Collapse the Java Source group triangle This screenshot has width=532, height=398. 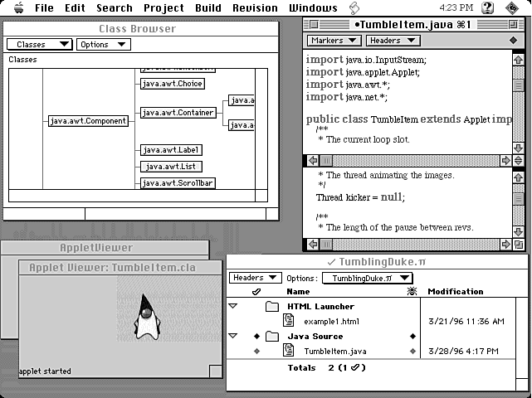(233, 337)
